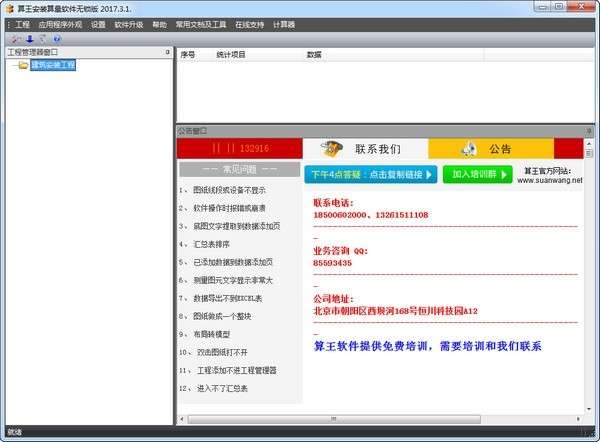Screen dimensions: 600x442
Task: Open the 在线支持 menu
Action: click(x=249, y=24)
